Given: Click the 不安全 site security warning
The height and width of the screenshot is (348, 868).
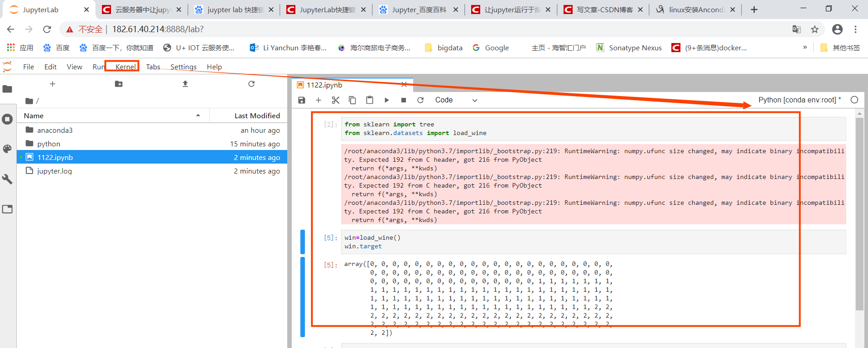Looking at the screenshot, I should tap(85, 29).
